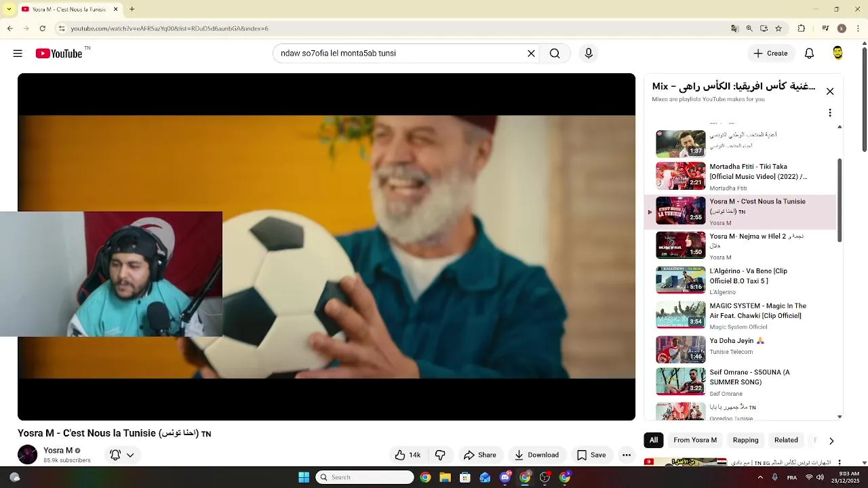Click the video player to pause

(x=326, y=247)
